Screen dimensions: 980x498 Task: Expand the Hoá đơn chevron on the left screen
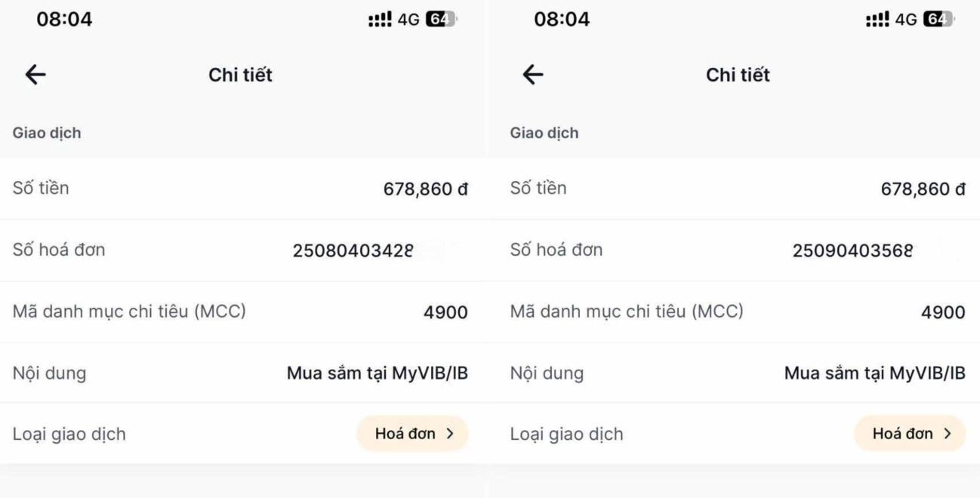453,433
